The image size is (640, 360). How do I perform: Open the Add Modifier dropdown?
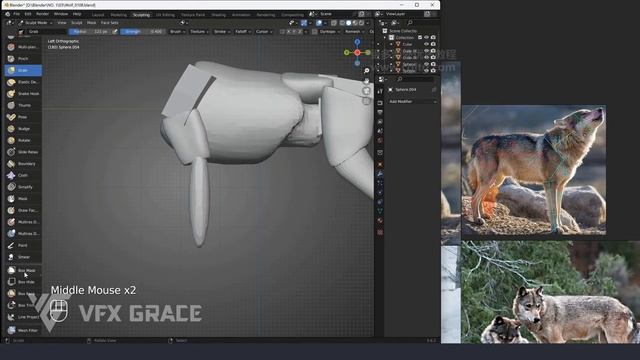click(x=412, y=101)
